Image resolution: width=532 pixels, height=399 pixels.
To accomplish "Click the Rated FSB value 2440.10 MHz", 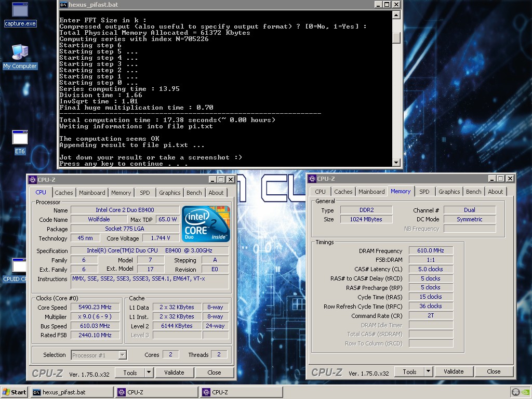I will 95,335.
